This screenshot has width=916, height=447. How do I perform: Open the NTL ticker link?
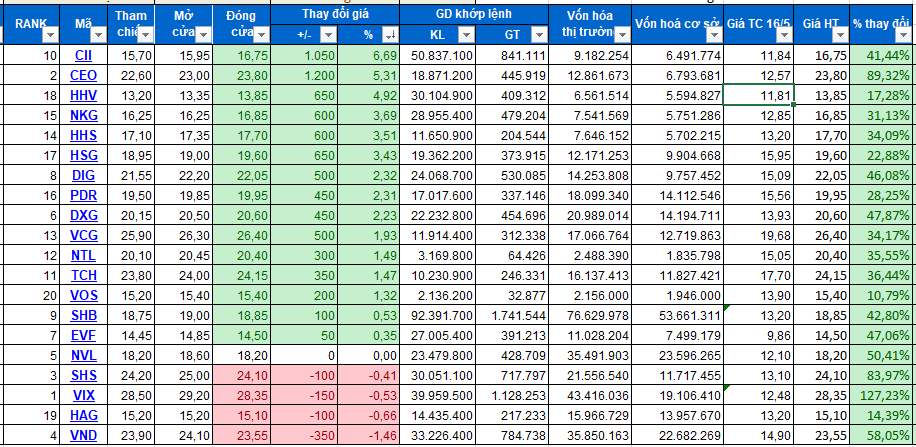click(x=84, y=255)
